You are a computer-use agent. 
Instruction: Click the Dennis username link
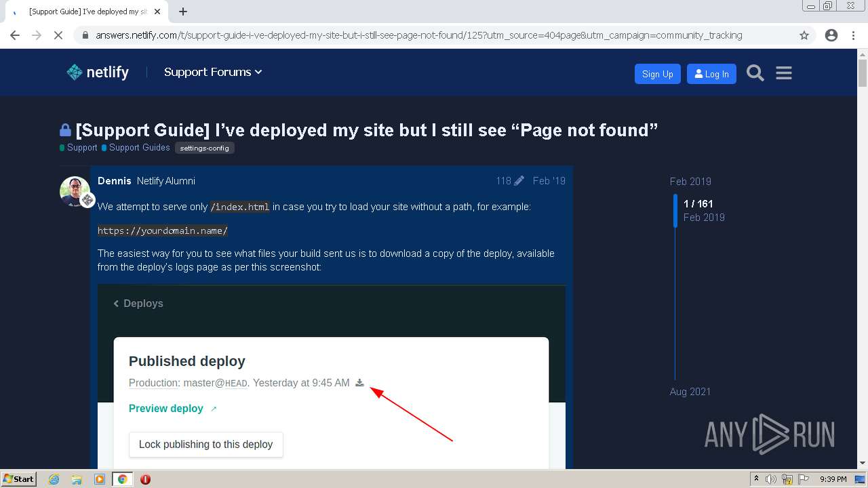click(115, 181)
